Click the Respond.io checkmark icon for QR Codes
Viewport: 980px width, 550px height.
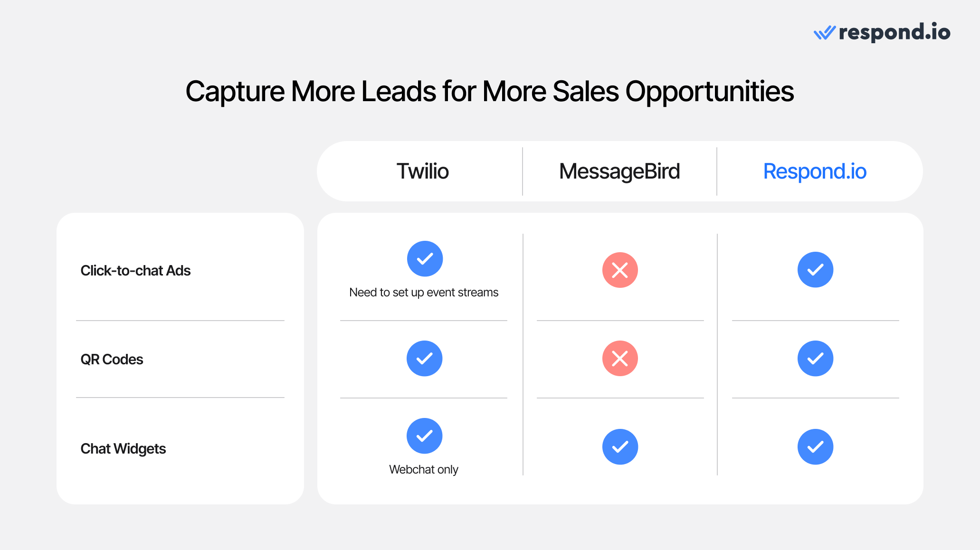815,359
